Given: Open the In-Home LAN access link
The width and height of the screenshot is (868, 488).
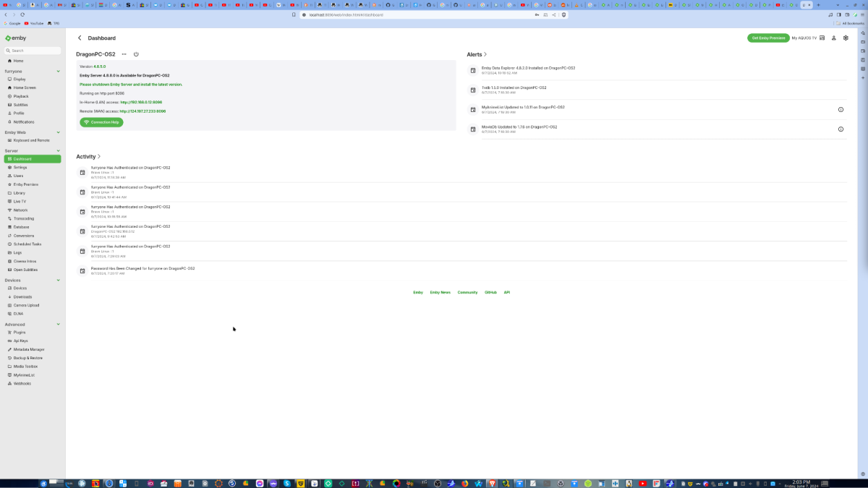Looking at the screenshot, I should pos(142,102).
